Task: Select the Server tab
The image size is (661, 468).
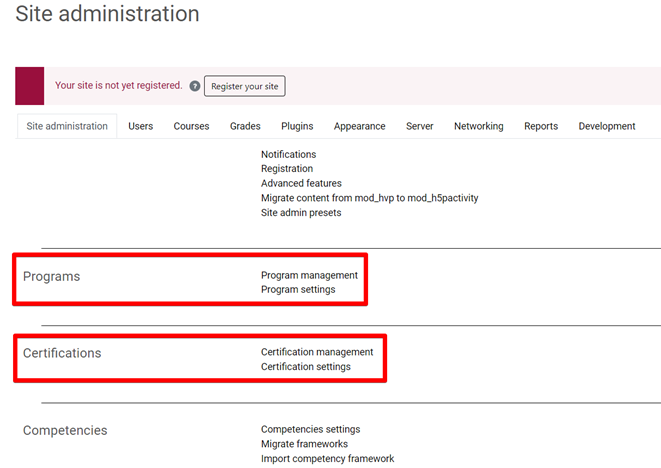Action: pyautogui.click(x=419, y=126)
